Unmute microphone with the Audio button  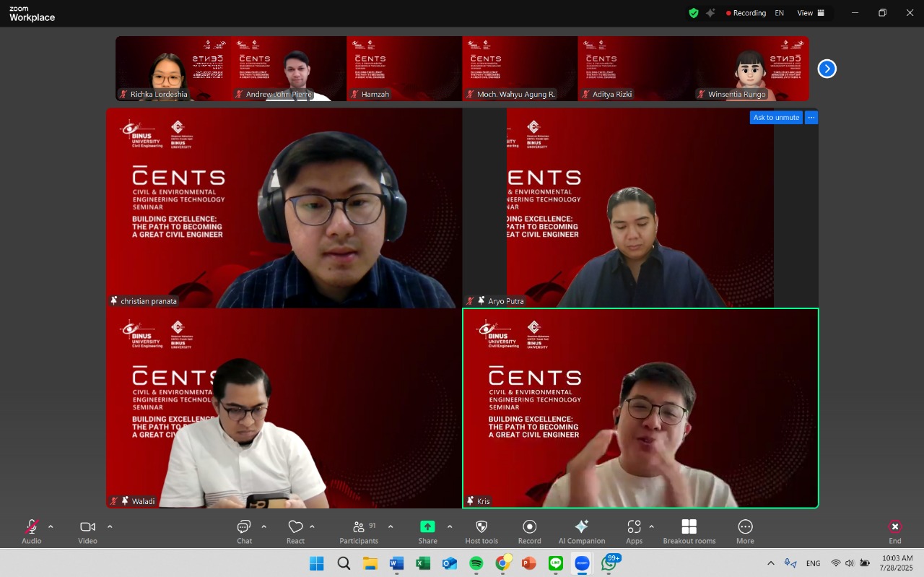(x=31, y=531)
